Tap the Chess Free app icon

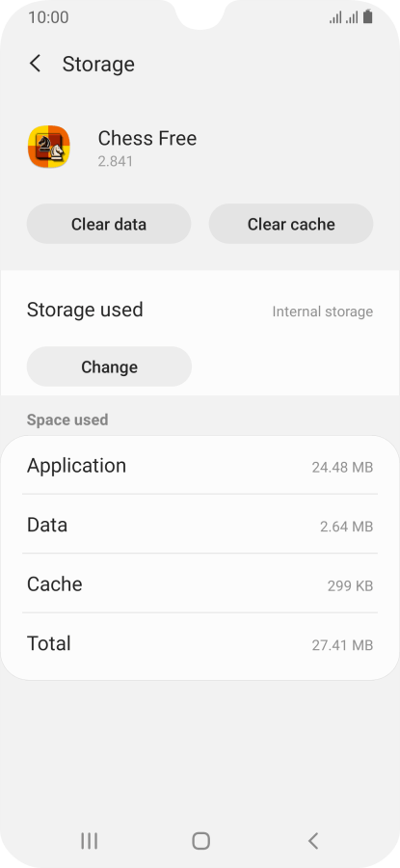[x=49, y=147]
